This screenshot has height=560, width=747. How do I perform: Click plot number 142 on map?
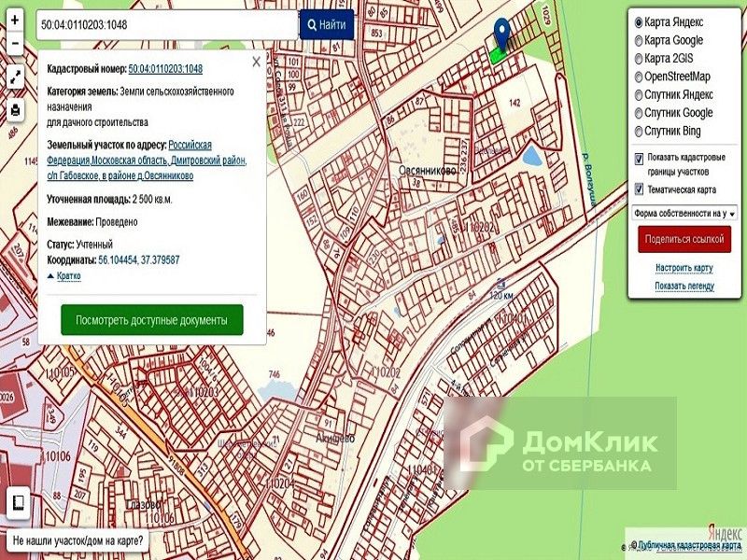coord(514,103)
